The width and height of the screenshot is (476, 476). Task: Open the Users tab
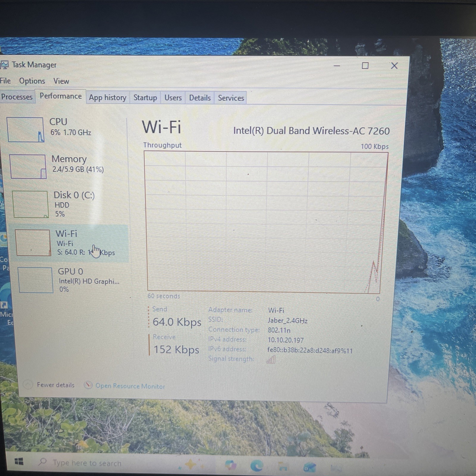[173, 98]
